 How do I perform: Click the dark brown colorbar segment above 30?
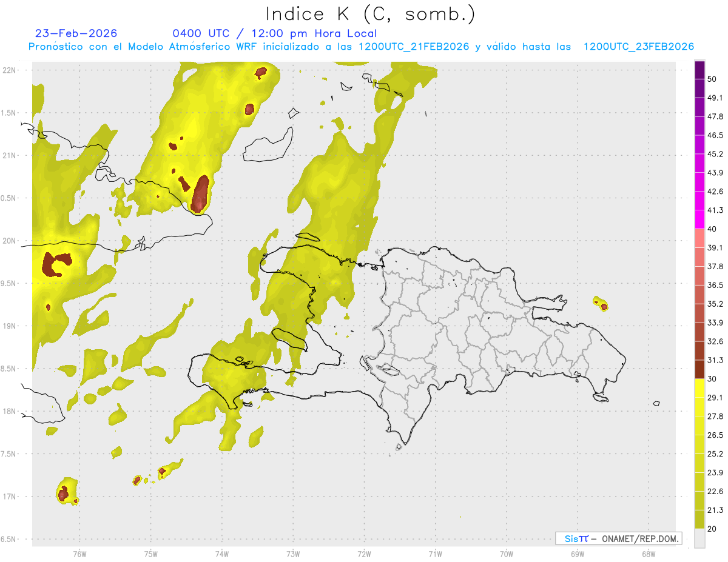tap(699, 369)
